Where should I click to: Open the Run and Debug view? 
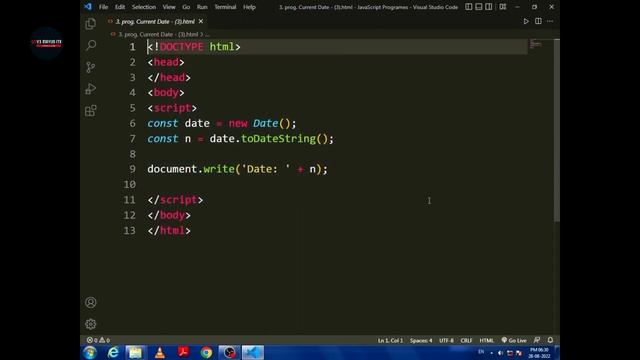coord(91,89)
